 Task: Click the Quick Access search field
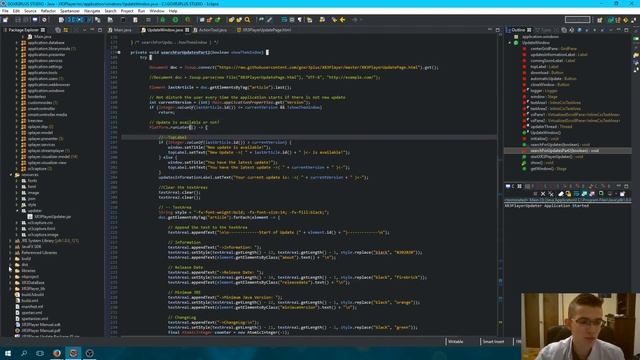pyautogui.click(x=578, y=20)
